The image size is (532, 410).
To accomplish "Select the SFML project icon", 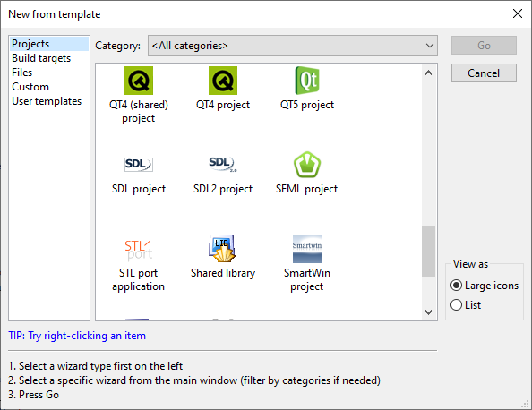I will click(x=307, y=165).
